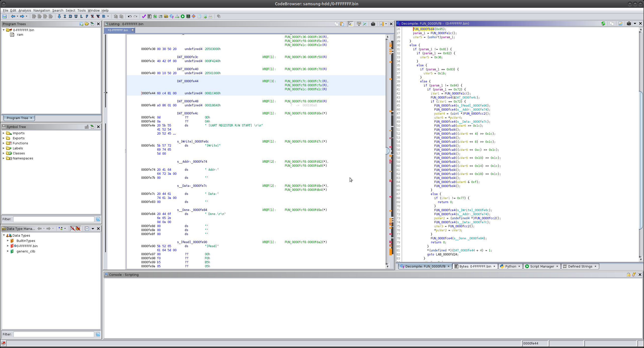Click Decompile panel re-decompile refresh icon

[x=603, y=23]
